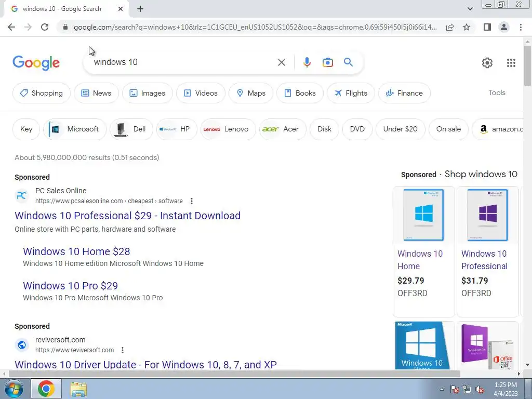
Task: Show hidden system tray icons
Action: (x=442, y=389)
